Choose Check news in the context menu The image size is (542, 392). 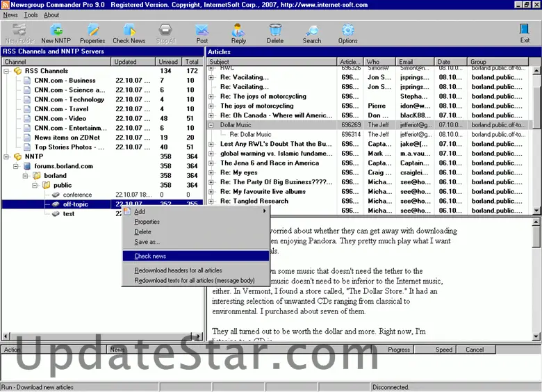(150, 256)
